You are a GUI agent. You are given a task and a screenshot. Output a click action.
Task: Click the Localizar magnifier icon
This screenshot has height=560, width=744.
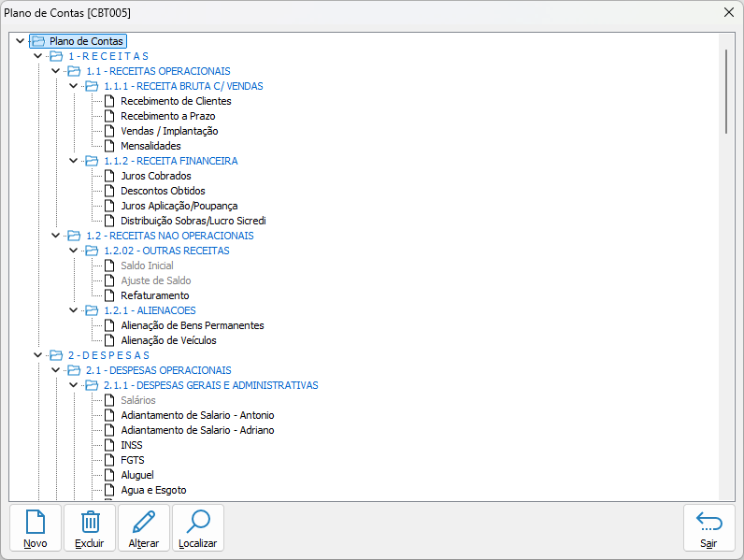click(x=198, y=522)
